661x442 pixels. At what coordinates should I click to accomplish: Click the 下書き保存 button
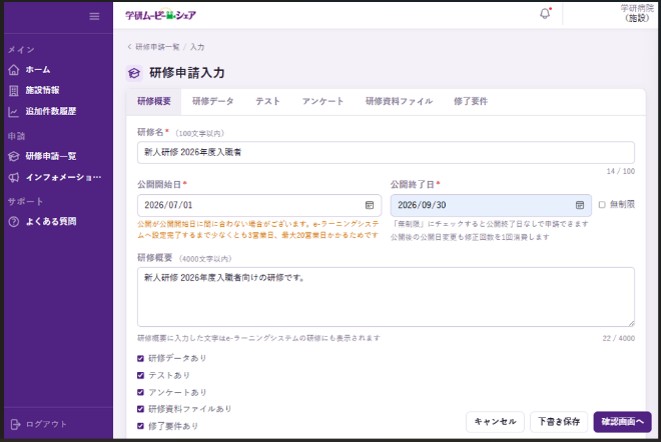(x=559, y=422)
